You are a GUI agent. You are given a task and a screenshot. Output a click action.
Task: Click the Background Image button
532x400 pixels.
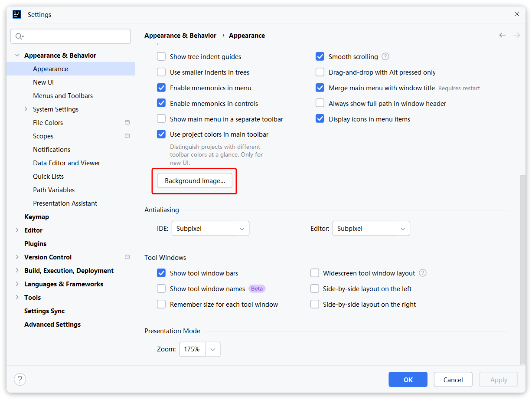click(x=195, y=181)
